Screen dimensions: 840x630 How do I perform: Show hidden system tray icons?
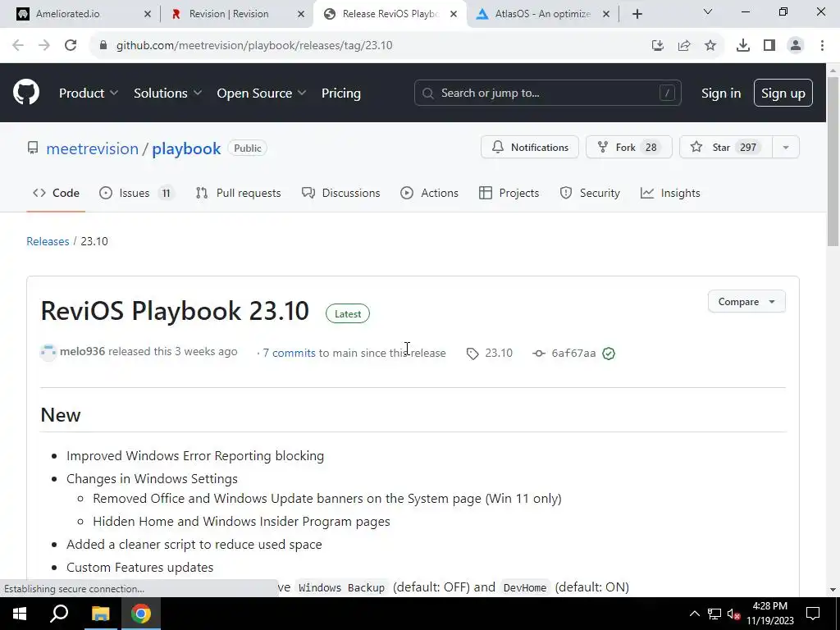[694, 614]
